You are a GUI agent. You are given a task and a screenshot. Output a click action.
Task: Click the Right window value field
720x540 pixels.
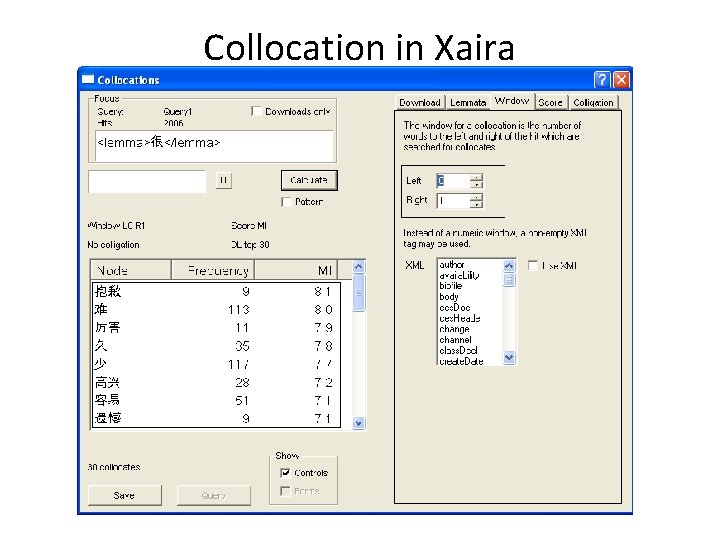(454, 201)
